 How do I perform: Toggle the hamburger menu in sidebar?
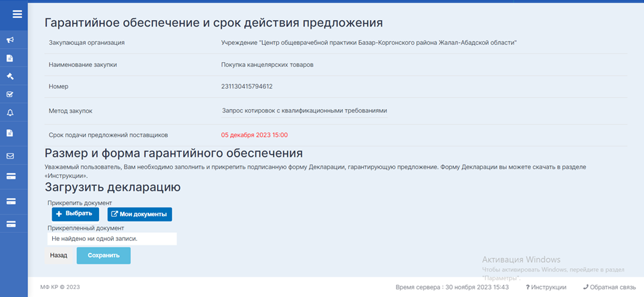17,14
